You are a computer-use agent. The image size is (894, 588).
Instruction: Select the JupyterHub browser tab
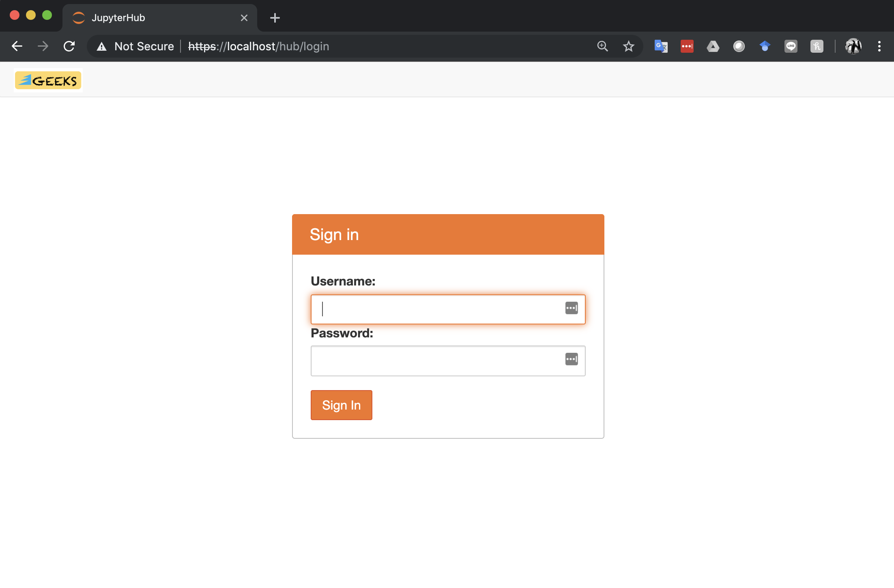(x=154, y=18)
